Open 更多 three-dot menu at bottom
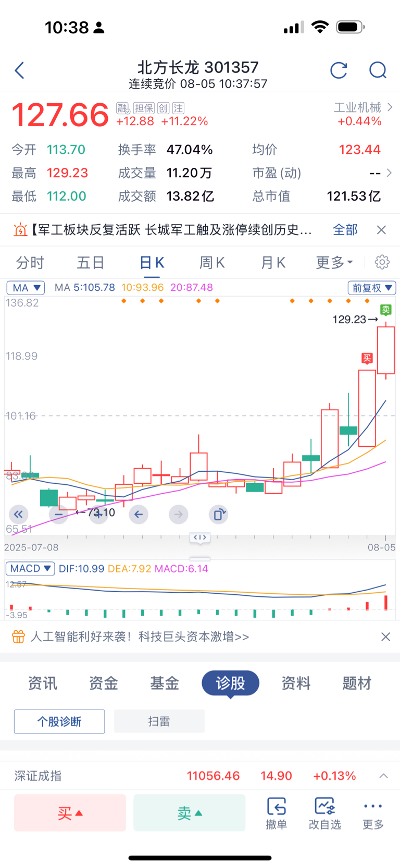 tap(373, 813)
